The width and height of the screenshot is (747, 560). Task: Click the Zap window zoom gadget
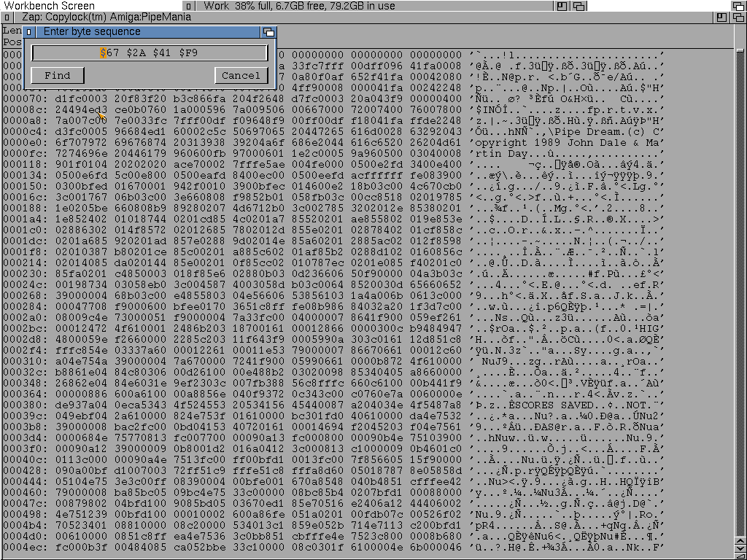(x=721, y=17)
